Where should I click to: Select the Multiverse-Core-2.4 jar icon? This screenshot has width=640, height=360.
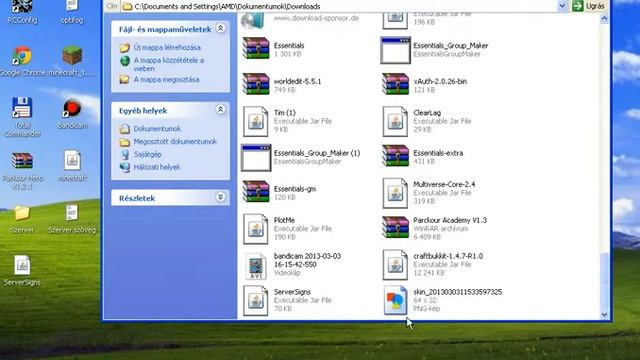click(x=395, y=193)
